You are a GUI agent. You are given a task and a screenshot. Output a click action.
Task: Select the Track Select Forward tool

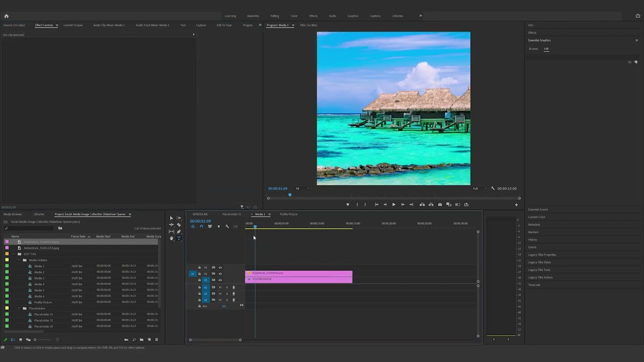[179, 218]
